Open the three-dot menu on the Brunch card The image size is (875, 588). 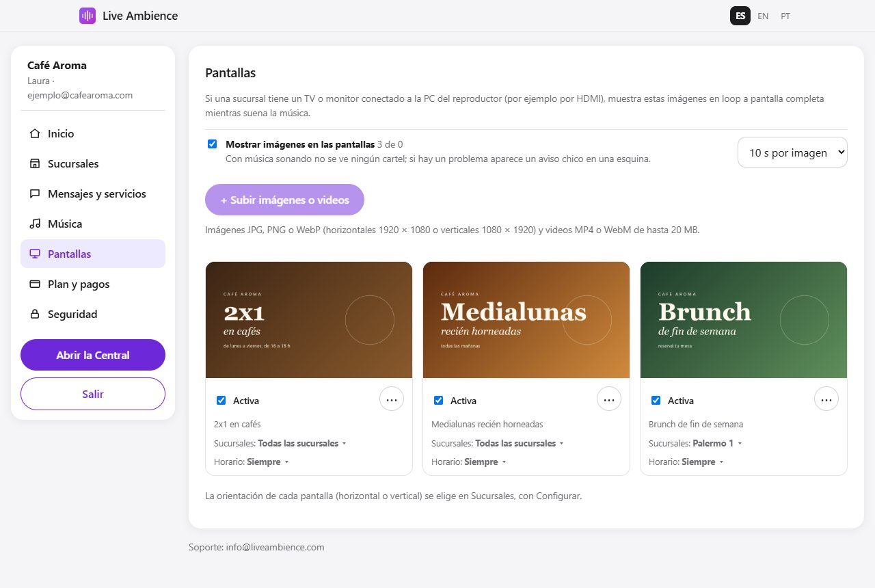[826, 399]
